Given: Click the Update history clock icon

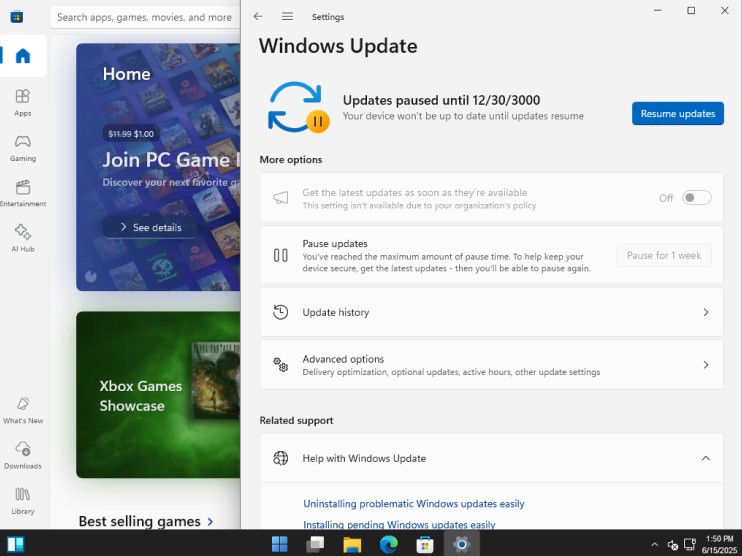Looking at the screenshot, I should pos(281,312).
